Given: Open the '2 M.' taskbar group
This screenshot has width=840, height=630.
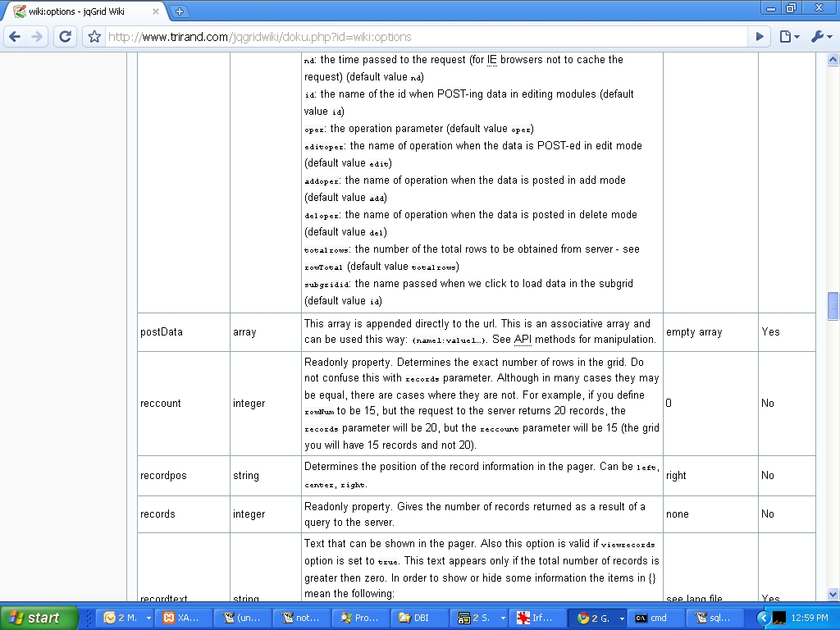Looking at the screenshot, I should pos(121,618).
